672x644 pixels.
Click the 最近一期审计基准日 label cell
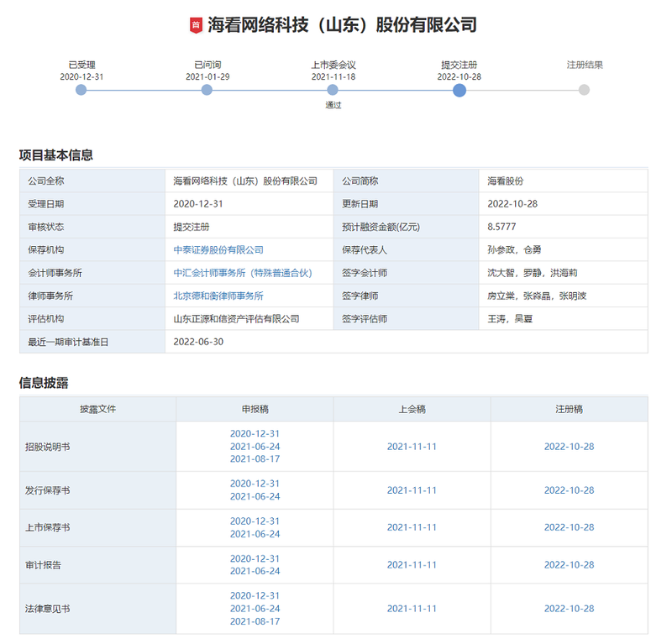pos(92,342)
